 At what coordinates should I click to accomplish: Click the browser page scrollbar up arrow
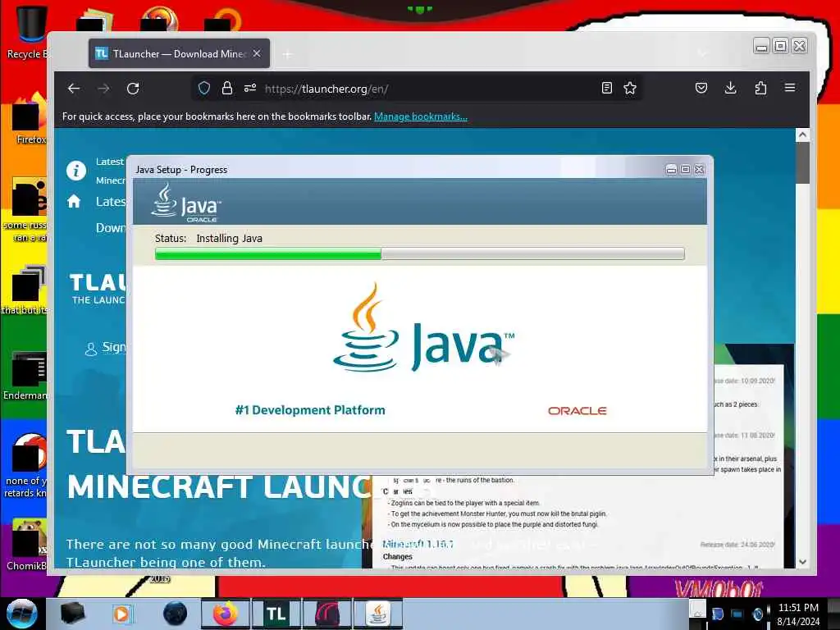point(802,135)
